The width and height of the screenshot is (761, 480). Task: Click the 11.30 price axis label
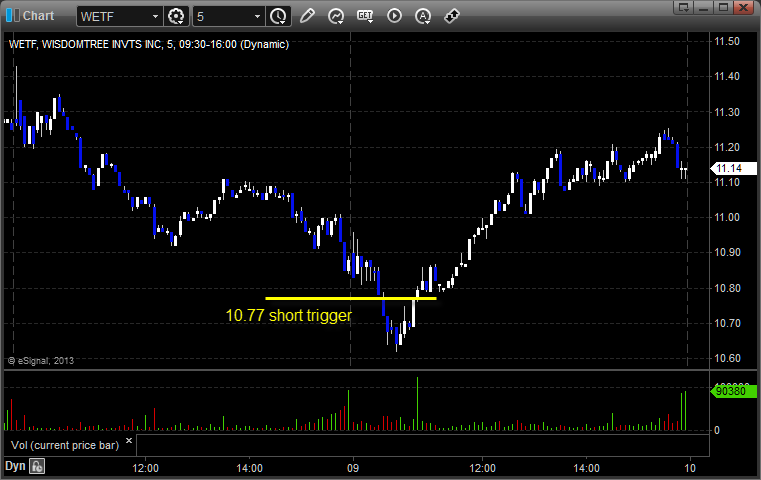(727, 112)
